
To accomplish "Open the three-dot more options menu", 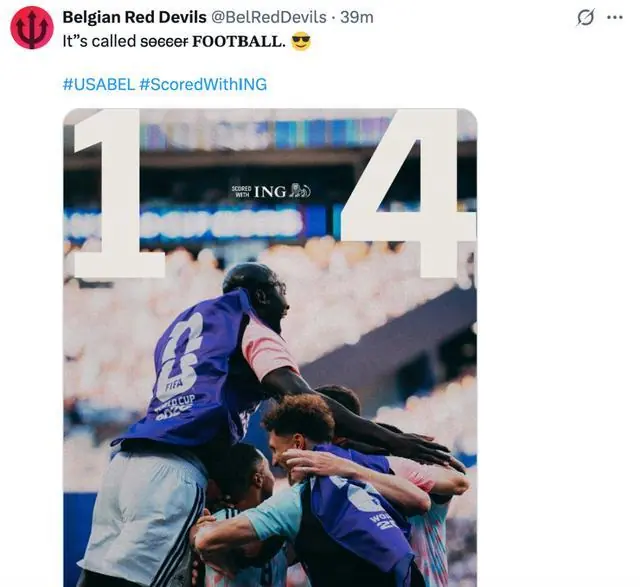I will pos(615,18).
